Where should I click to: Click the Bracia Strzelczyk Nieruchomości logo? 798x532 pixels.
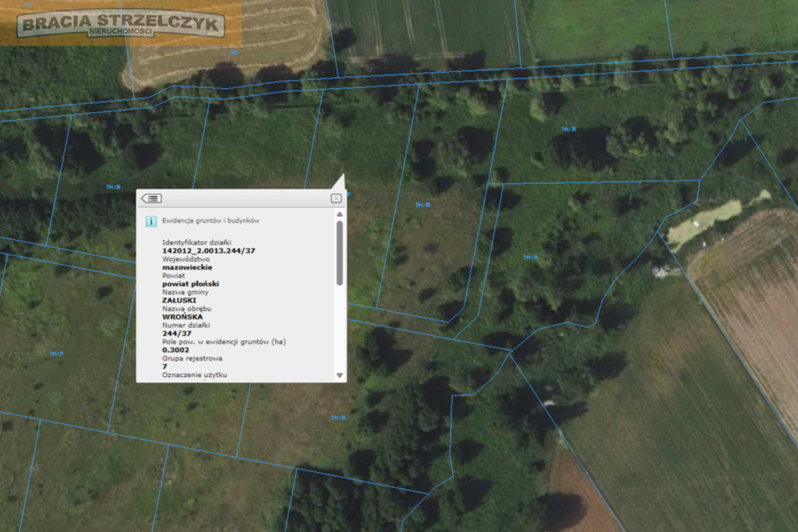point(121,23)
